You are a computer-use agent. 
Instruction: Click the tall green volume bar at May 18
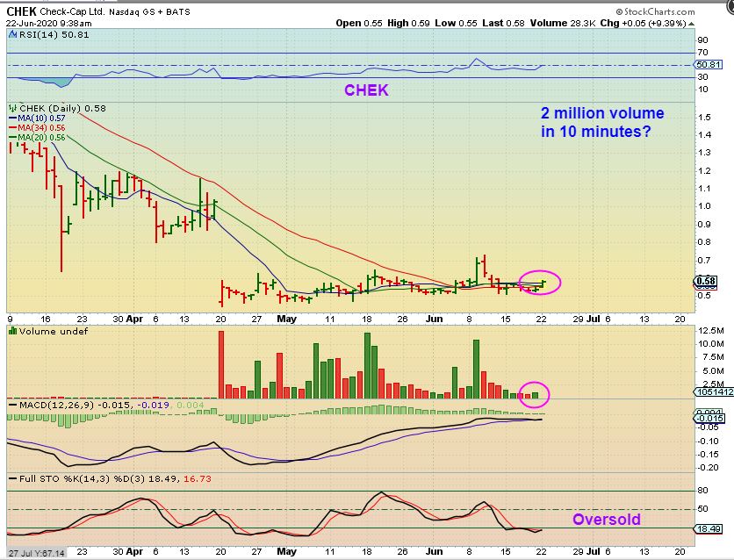click(368, 365)
